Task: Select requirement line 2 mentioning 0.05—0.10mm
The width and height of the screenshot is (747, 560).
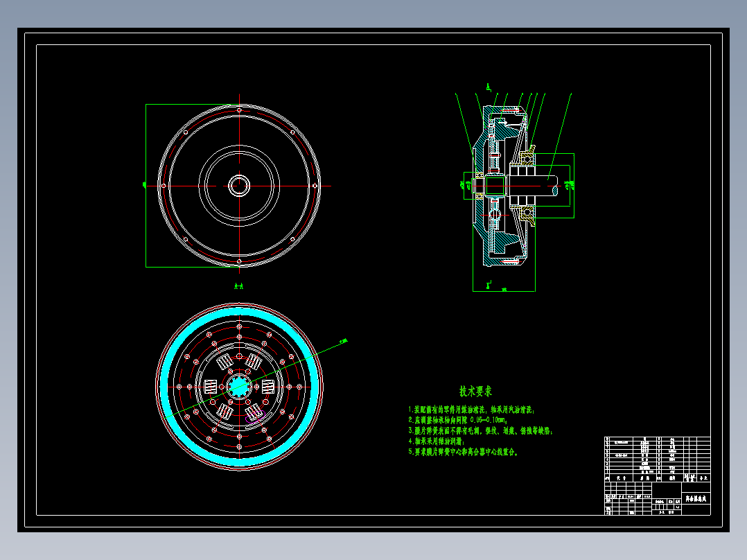Action: point(458,421)
